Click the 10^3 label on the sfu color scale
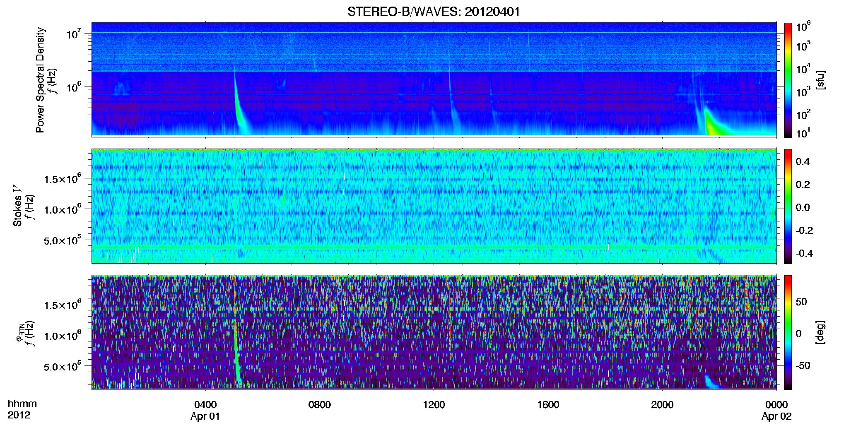This screenshot has width=868, height=447. point(803,92)
